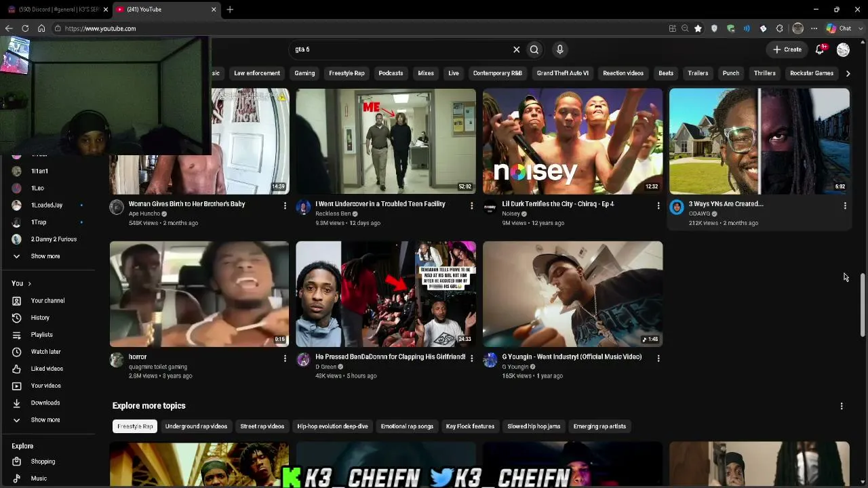868x488 pixels.
Task: Open the Explore more topics options menu
Action: [842, 406]
